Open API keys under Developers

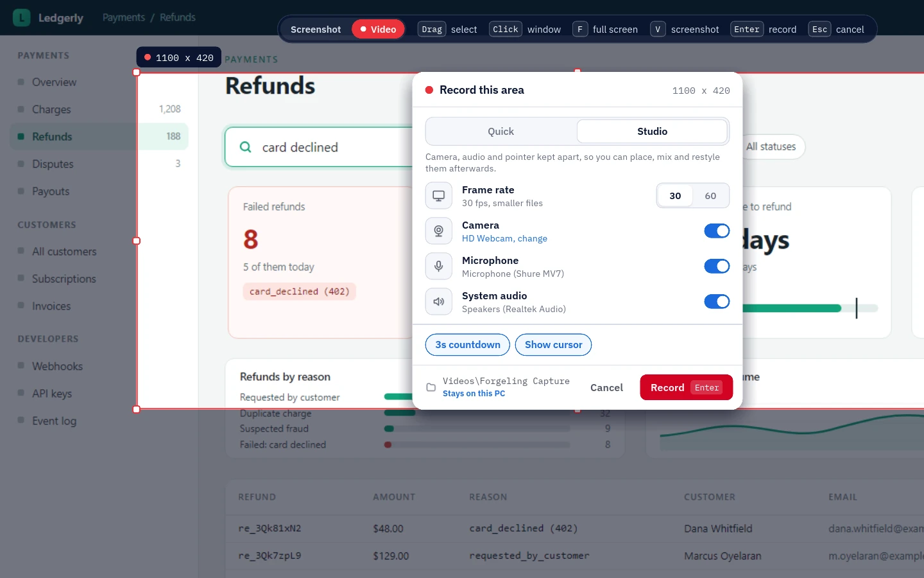(52, 394)
